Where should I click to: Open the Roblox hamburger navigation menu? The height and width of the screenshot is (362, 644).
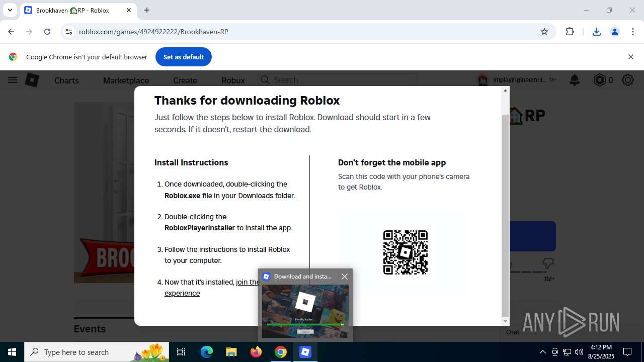coord(13,80)
